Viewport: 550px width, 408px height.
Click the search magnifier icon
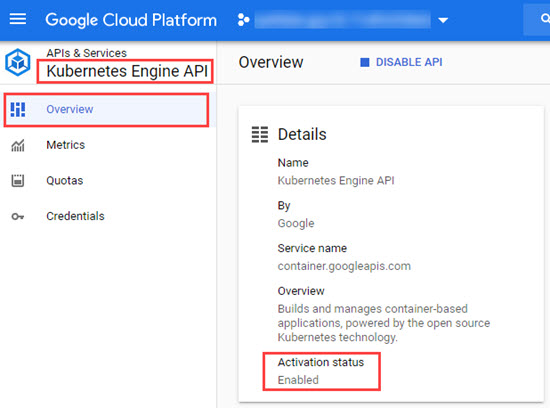click(545, 18)
